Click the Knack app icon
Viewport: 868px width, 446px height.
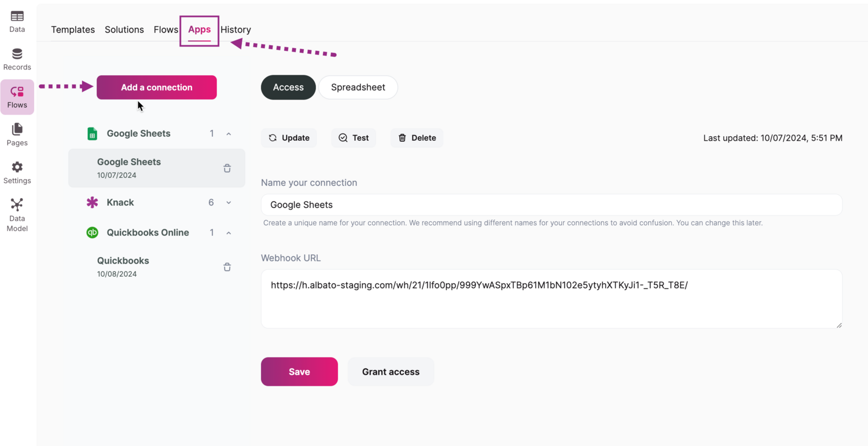pyautogui.click(x=91, y=202)
